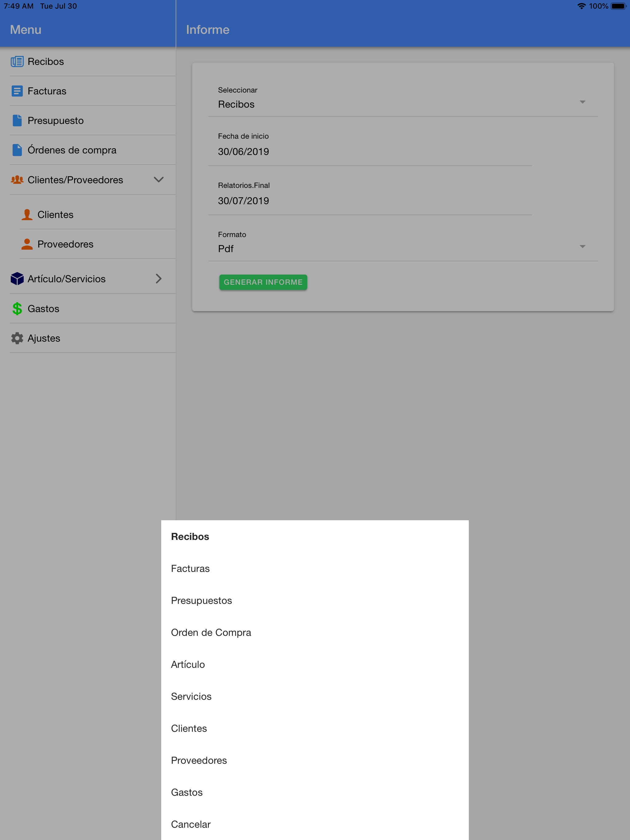Expand the Artículo/Servicios arrow
630x840 pixels.
[158, 279]
